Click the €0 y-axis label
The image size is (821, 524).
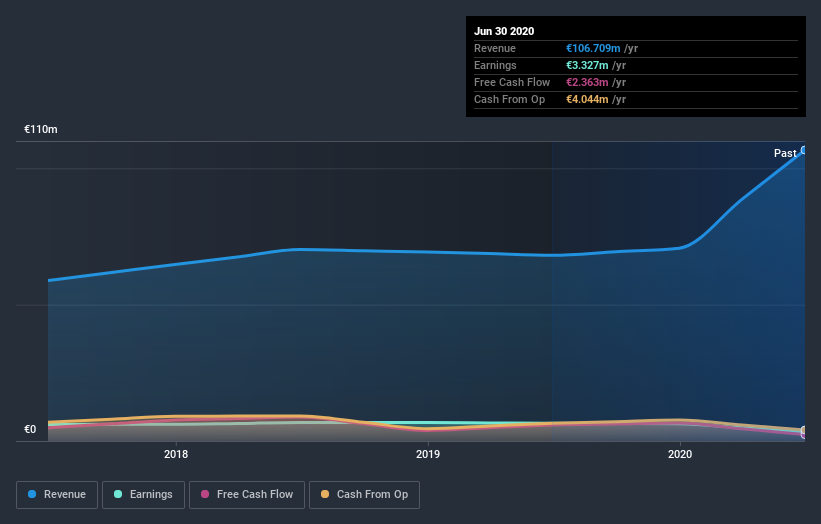[30, 429]
